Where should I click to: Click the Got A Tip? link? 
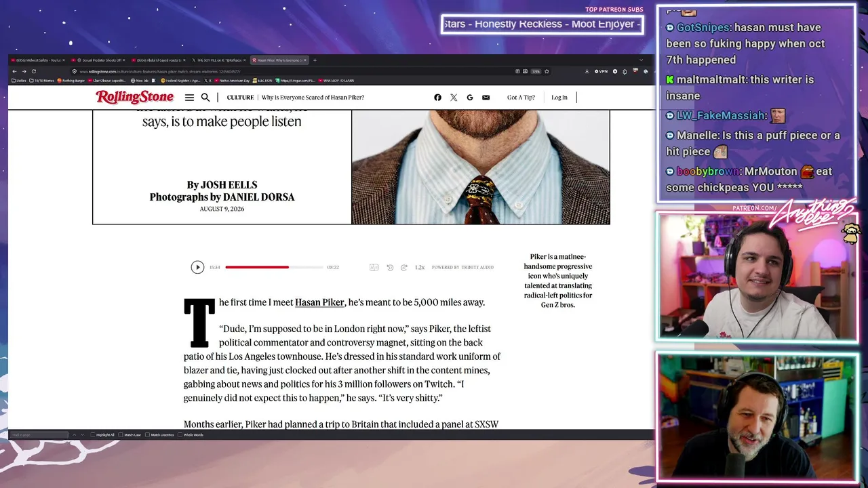[x=521, y=98]
